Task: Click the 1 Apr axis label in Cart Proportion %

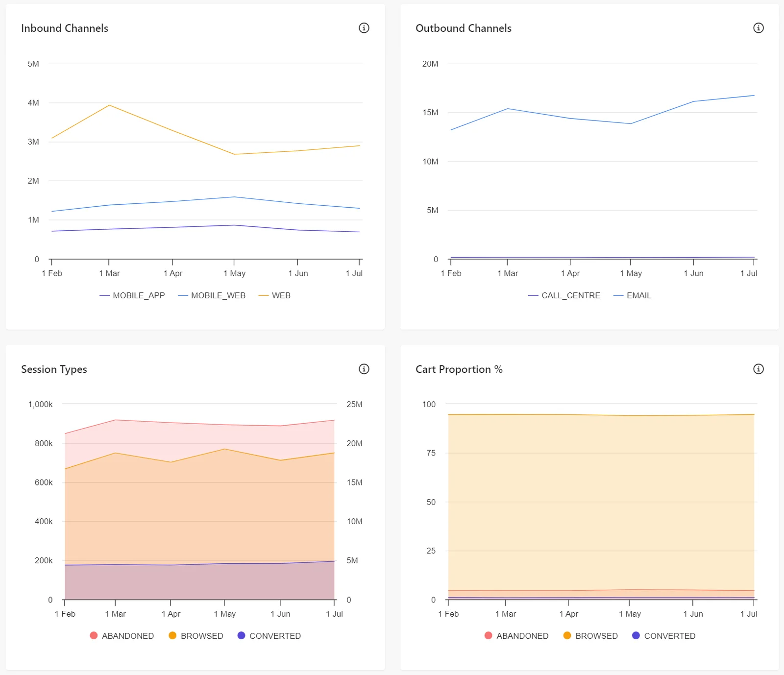Action: 569,614
